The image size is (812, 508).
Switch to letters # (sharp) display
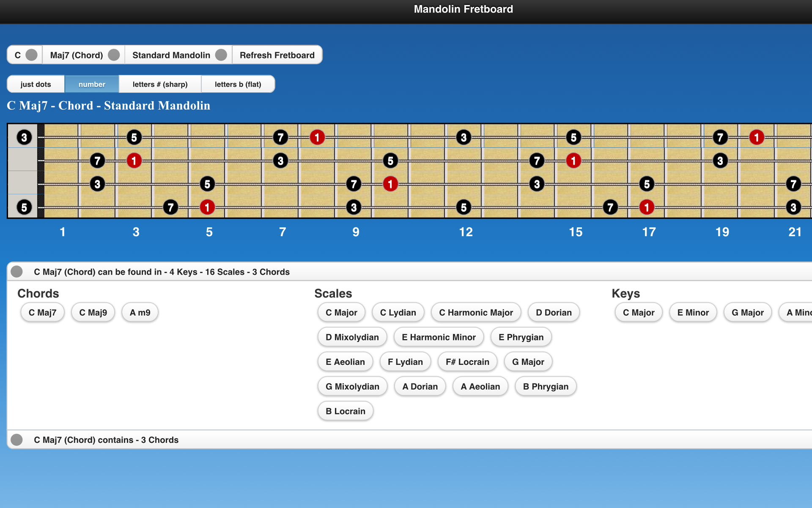(x=160, y=84)
